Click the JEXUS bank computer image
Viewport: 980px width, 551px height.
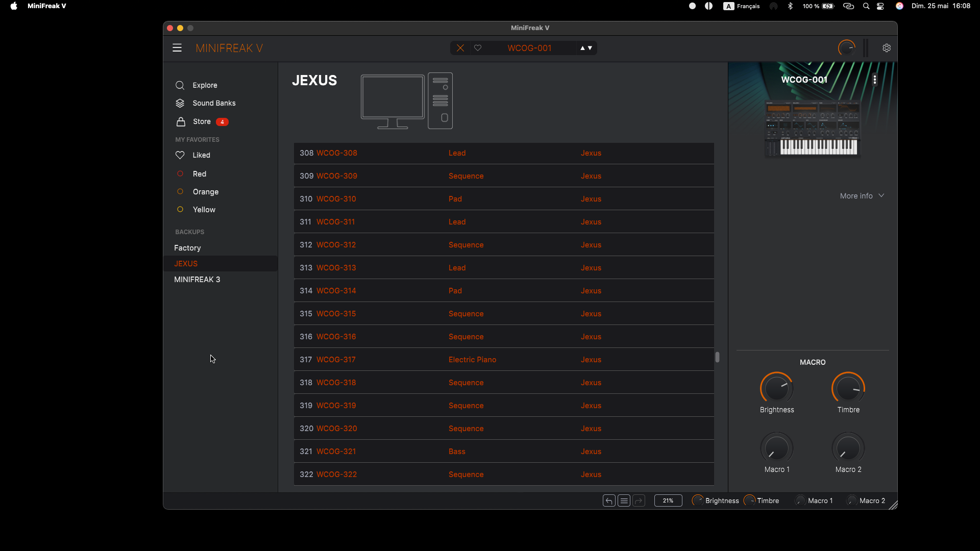click(407, 101)
